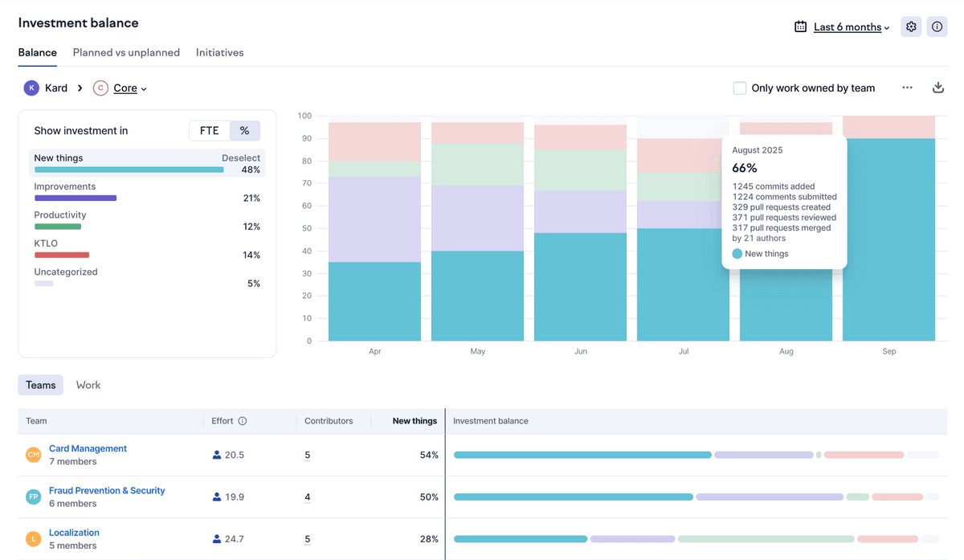964x560 pixels.
Task: Click the Effort column info icon
Action: 243,421
